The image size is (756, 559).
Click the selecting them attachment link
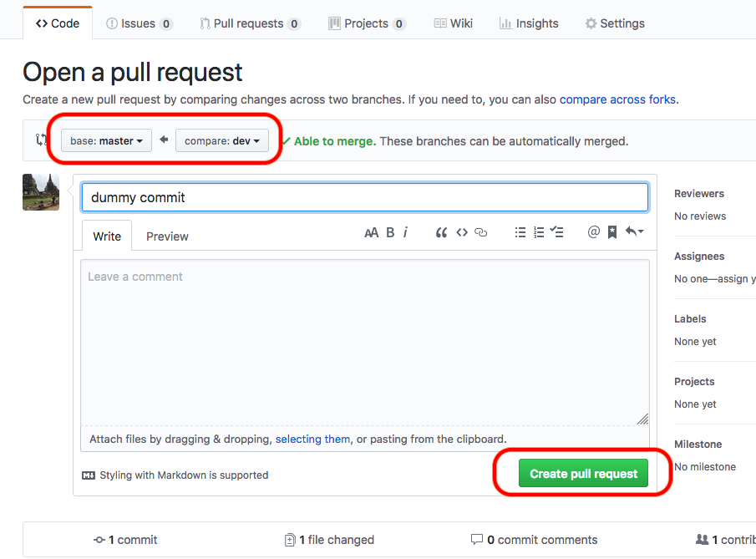click(312, 439)
